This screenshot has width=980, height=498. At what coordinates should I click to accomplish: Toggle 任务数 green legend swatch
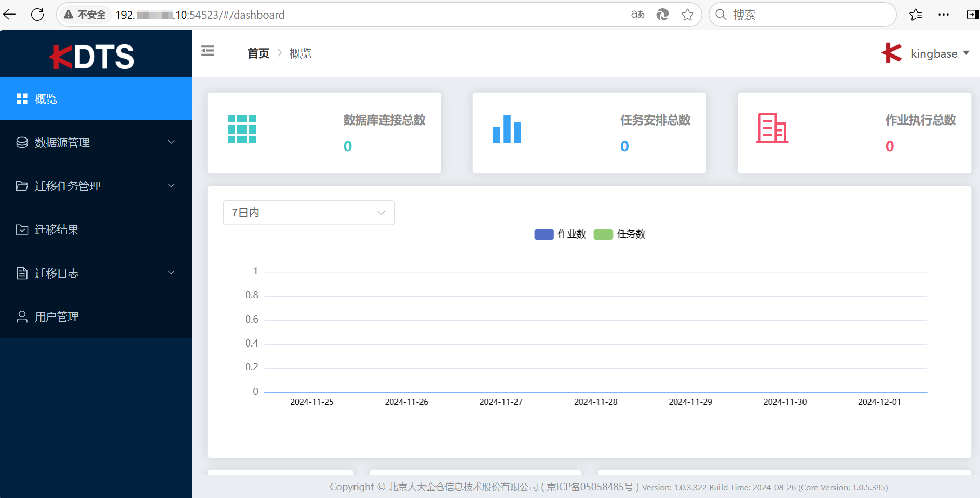tap(603, 234)
